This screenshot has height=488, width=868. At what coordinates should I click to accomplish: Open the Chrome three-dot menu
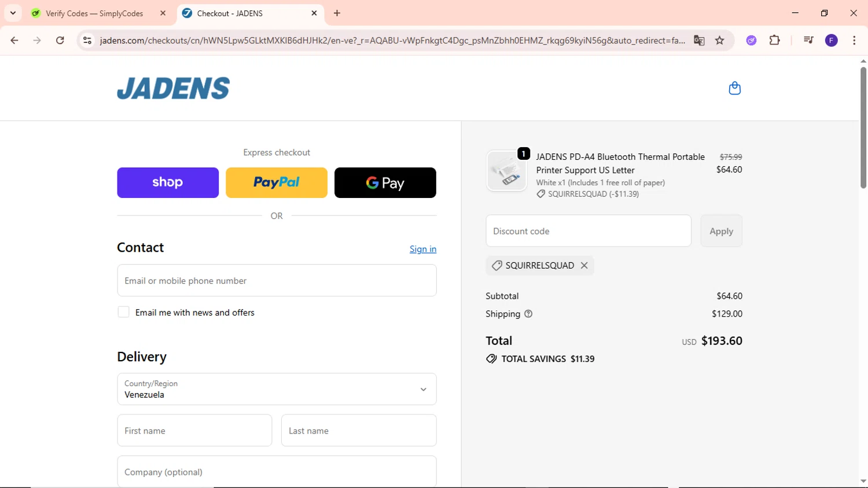coord(854,41)
